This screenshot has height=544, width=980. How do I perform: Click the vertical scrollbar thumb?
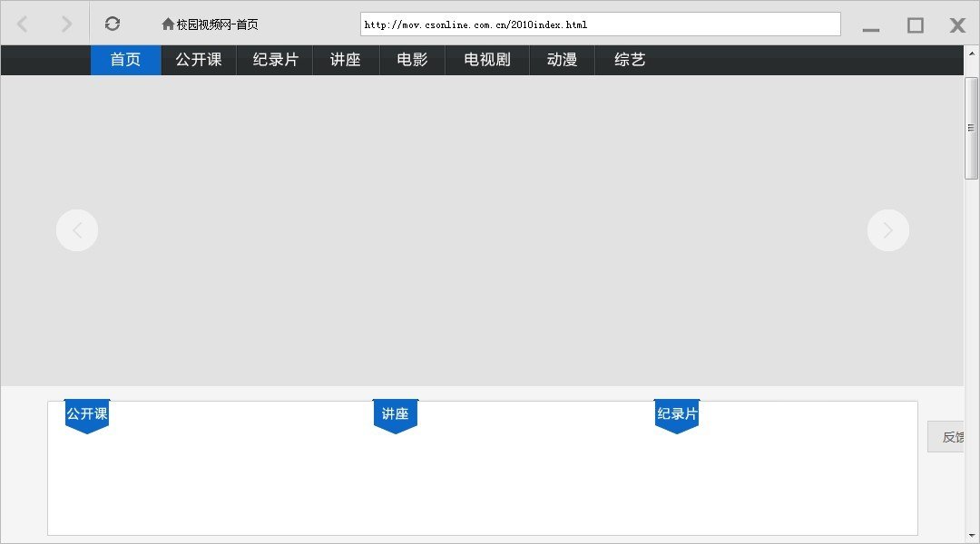tap(971, 129)
